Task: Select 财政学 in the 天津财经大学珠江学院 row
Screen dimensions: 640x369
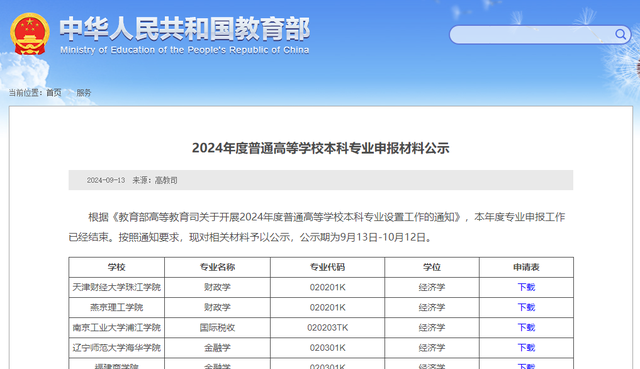Action: (217, 287)
